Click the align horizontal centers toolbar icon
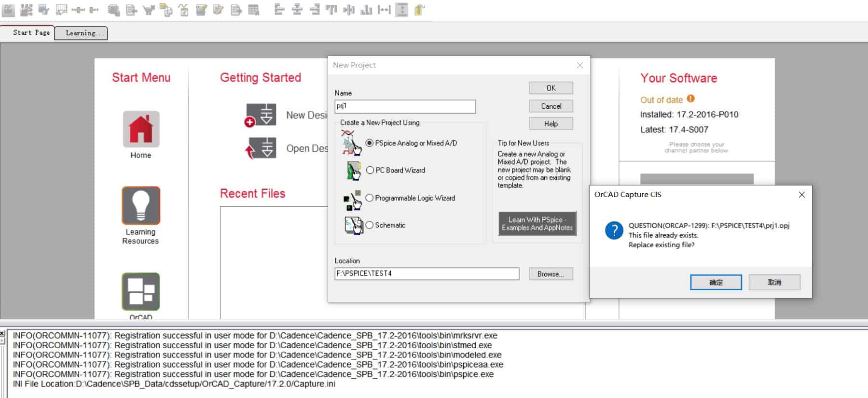 point(297,10)
